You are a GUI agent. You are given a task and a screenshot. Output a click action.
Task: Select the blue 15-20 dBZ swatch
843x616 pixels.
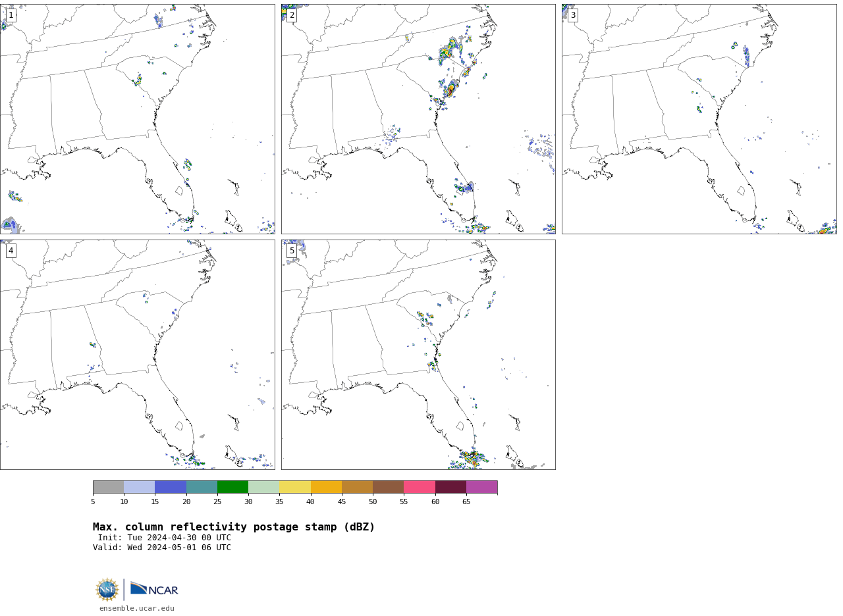click(171, 487)
